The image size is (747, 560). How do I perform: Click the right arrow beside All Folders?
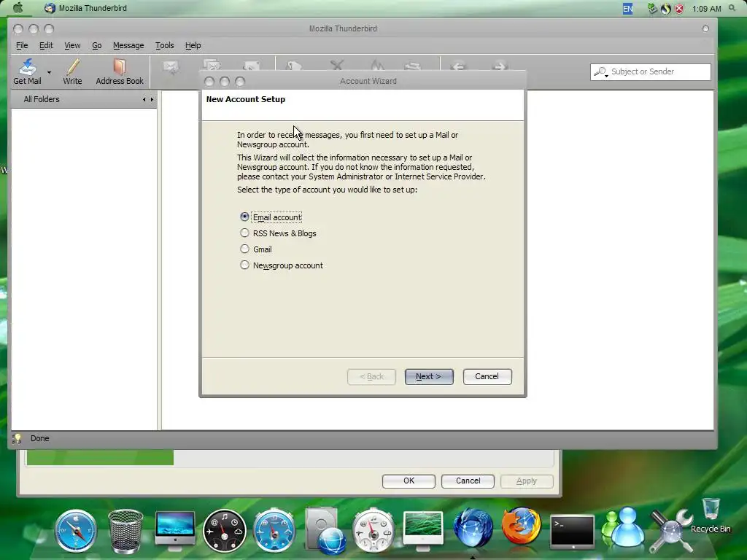pos(152,99)
